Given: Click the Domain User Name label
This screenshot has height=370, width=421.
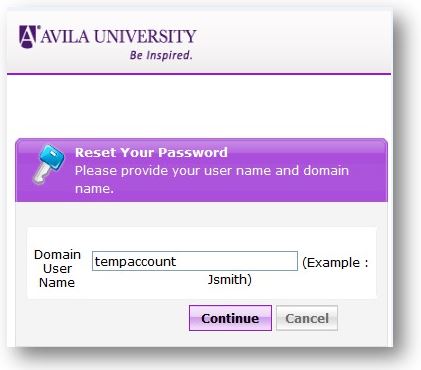Looking at the screenshot, I should pyautogui.click(x=57, y=269).
